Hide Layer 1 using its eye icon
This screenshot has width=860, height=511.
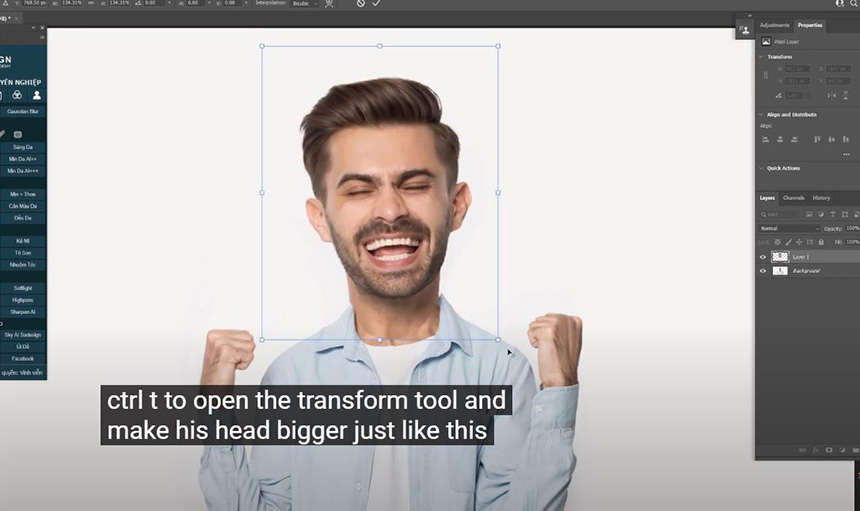click(x=763, y=257)
